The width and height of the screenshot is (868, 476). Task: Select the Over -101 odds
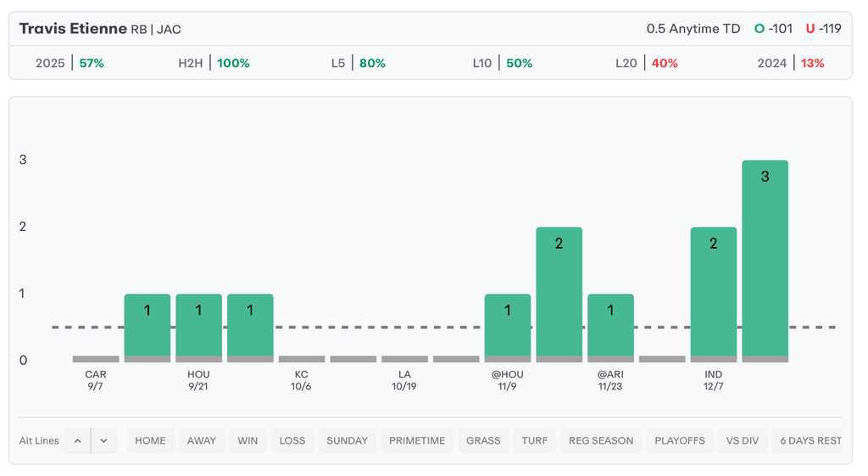pyautogui.click(x=773, y=29)
